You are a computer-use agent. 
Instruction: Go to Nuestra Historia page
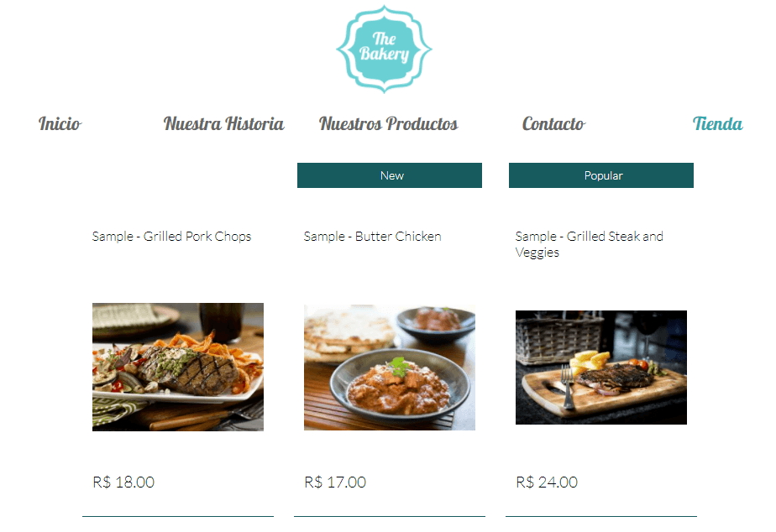(223, 123)
